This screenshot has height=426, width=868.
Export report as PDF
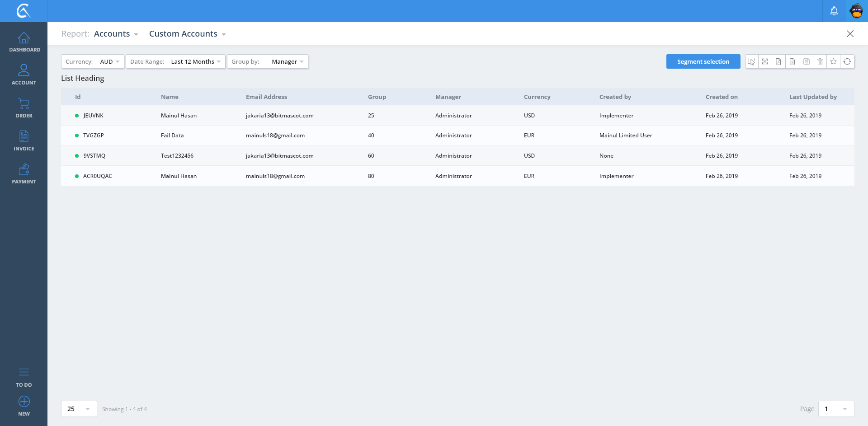(778, 61)
